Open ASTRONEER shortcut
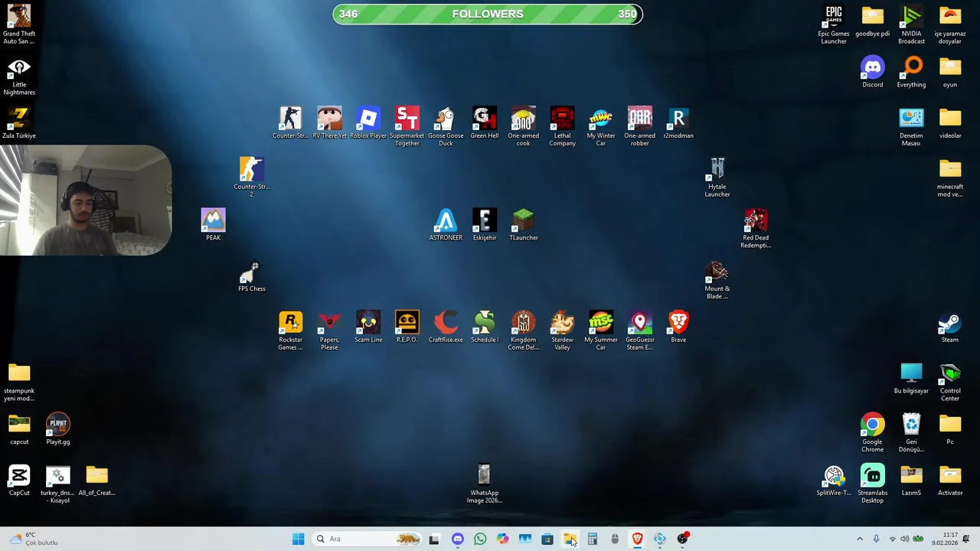The width and height of the screenshot is (980, 551). 446,224
